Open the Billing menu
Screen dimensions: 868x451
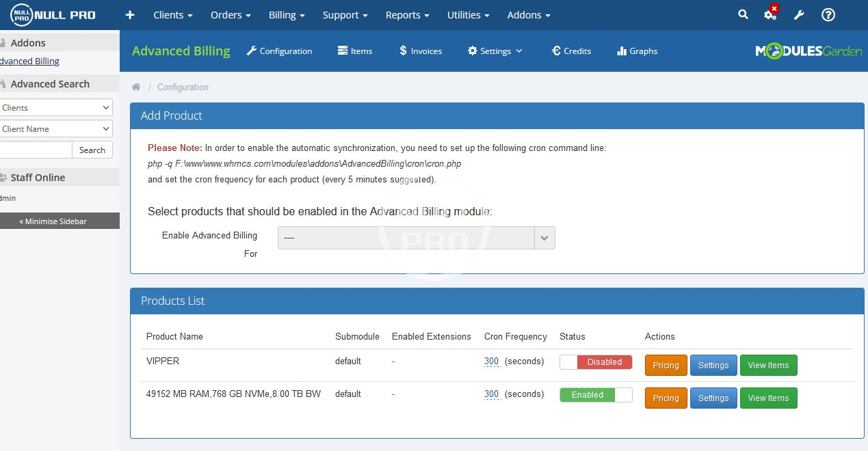[287, 15]
